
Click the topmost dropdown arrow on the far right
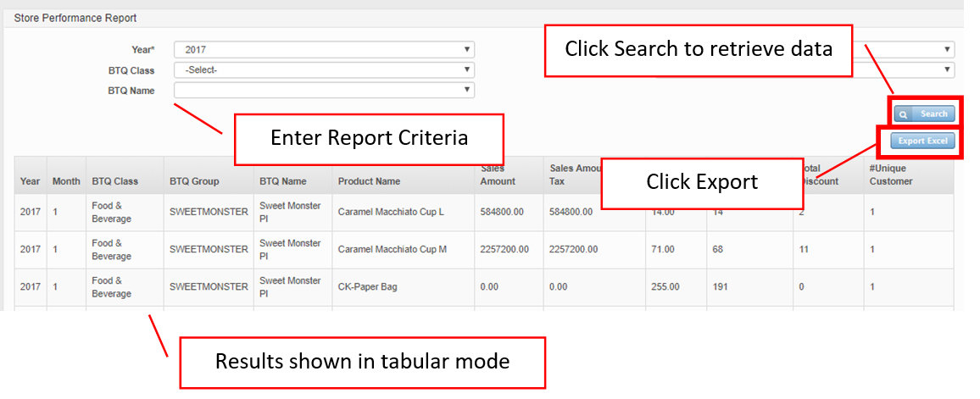(x=945, y=50)
